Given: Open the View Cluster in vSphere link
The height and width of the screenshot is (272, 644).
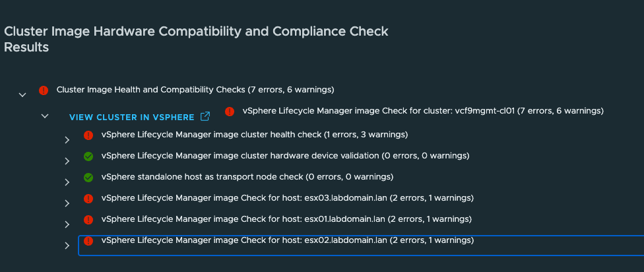Looking at the screenshot, I should [x=131, y=118].
